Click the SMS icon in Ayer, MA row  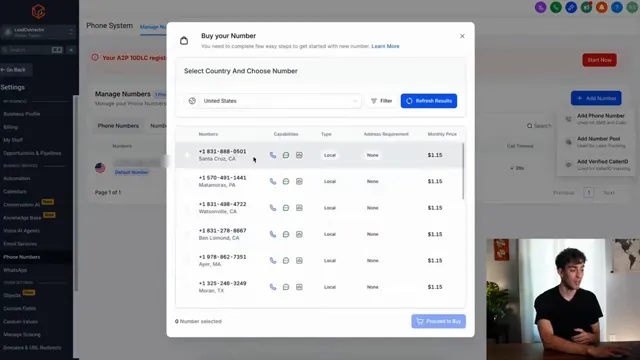click(286, 260)
